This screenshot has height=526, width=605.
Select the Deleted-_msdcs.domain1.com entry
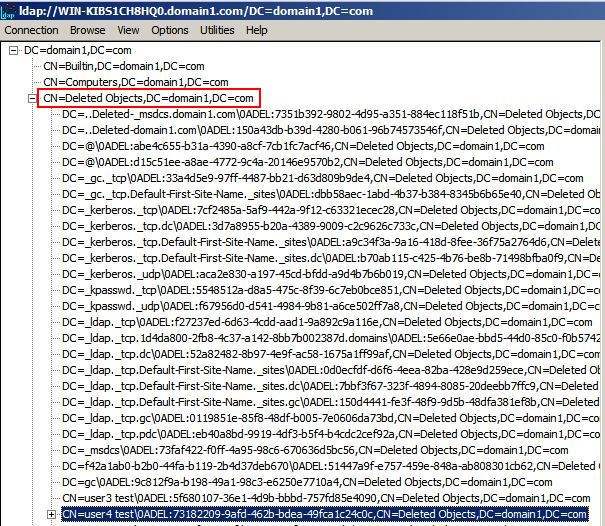click(x=331, y=114)
